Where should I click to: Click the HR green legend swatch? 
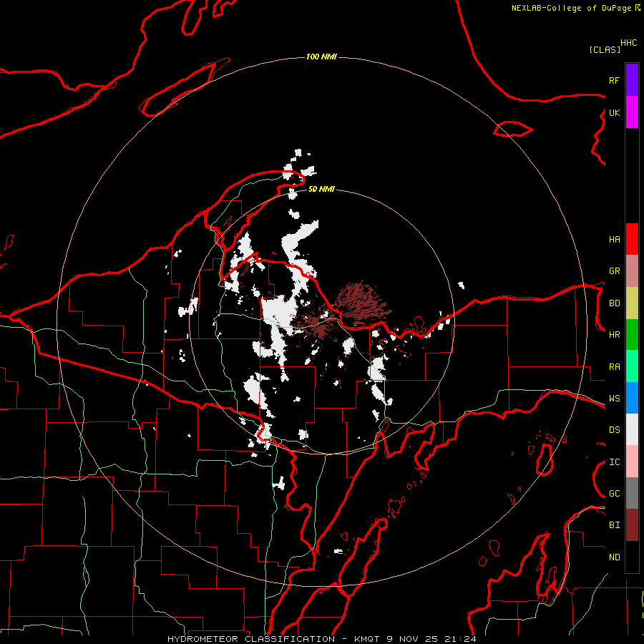pyautogui.click(x=632, y=334)
